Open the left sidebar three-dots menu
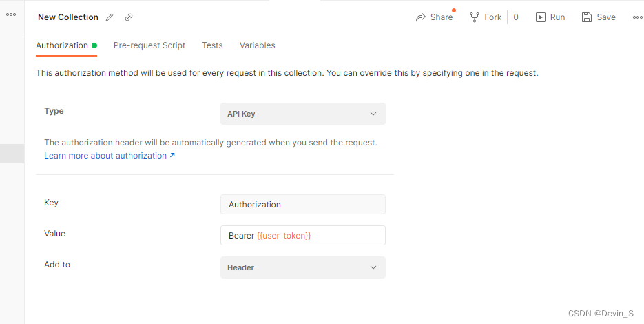This screenshot has width=644, height=324. coord(11,14)
